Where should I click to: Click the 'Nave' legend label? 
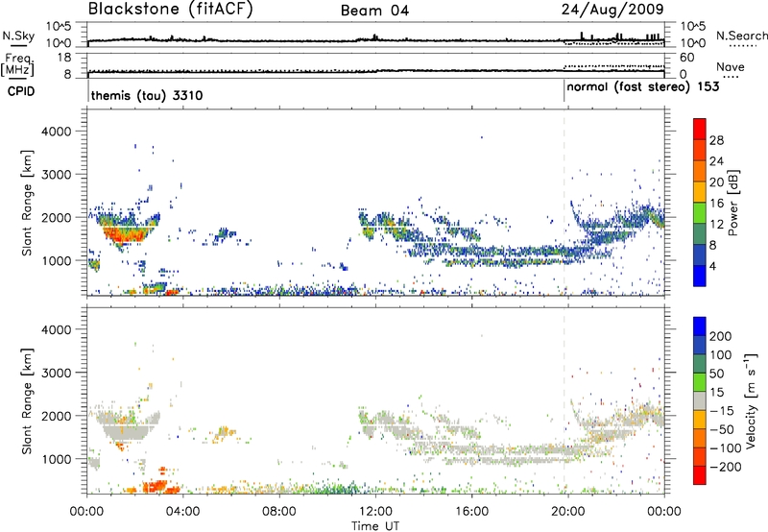click(x=730, y=66)
